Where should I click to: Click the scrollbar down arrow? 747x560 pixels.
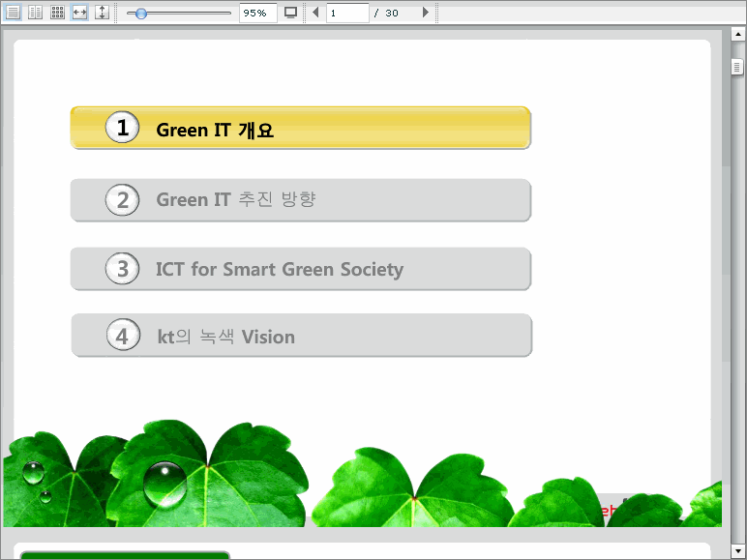pos(737,551)
